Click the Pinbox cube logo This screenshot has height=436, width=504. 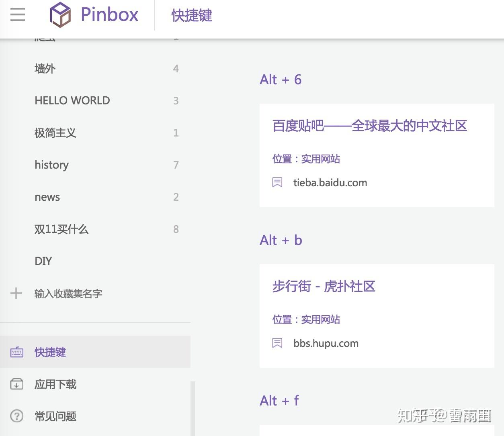[60, 15]
